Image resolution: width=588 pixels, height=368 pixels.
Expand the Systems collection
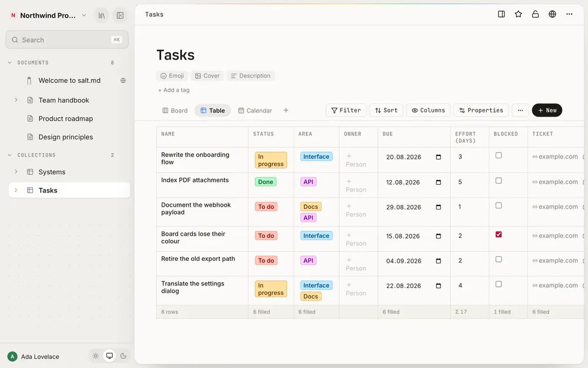tap(16, 171)
